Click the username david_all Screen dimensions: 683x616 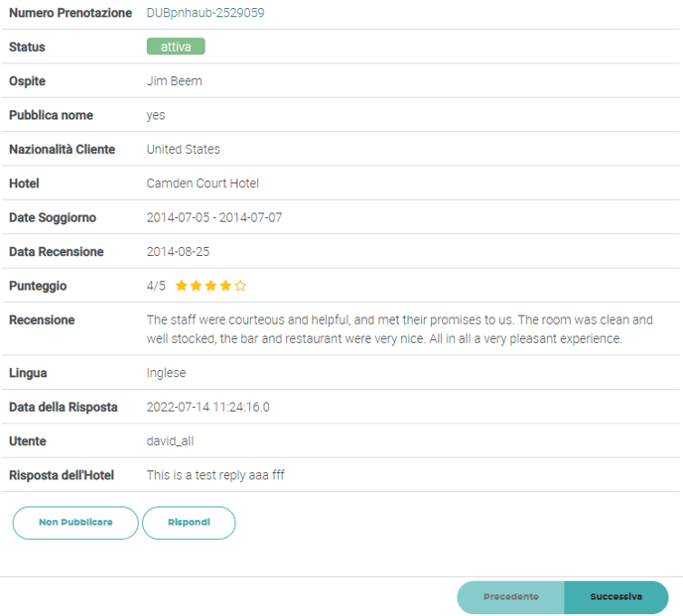(x=172, y=441)
